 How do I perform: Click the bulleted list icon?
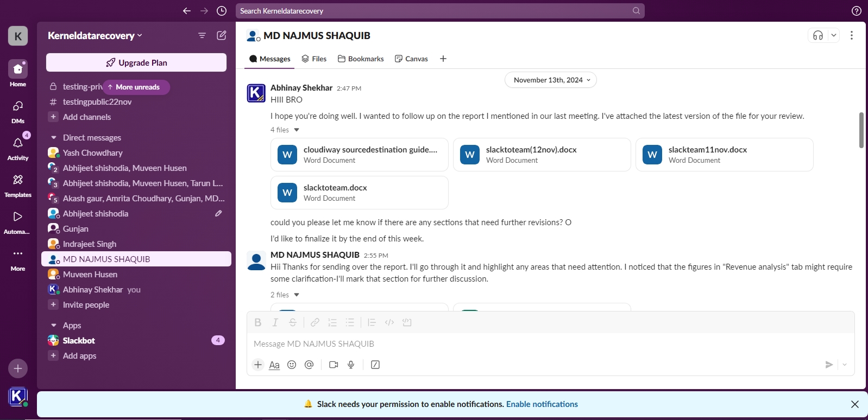350,322
